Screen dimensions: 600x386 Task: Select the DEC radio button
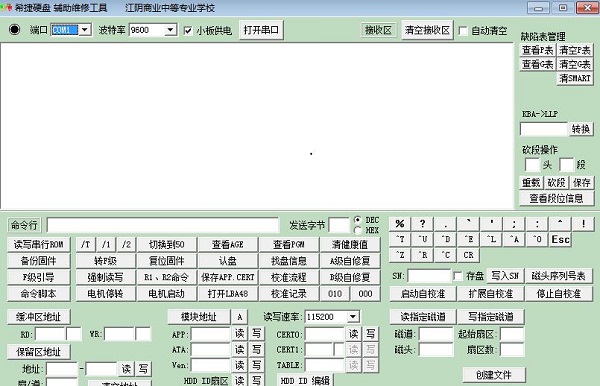click(x=358, y=220)
